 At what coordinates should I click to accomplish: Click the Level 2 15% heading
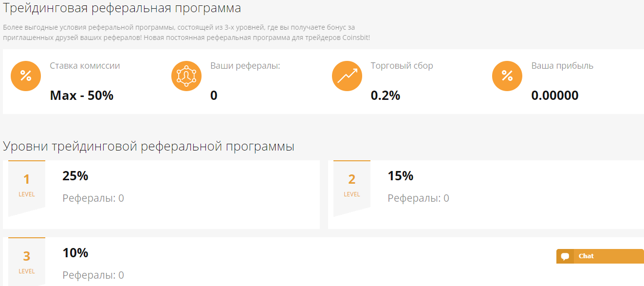click(x=400, y=176)
